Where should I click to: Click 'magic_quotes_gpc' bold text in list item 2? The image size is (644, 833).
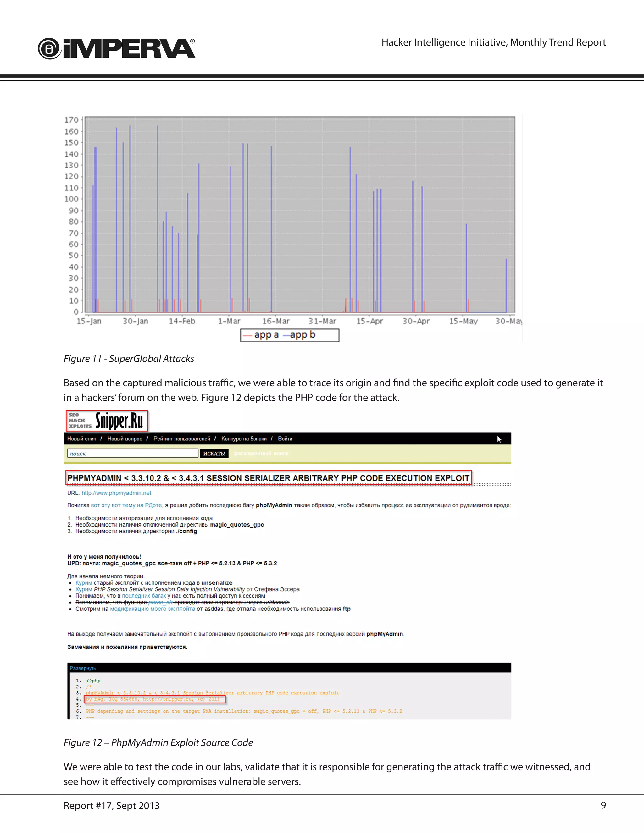[x=237, y=525]
